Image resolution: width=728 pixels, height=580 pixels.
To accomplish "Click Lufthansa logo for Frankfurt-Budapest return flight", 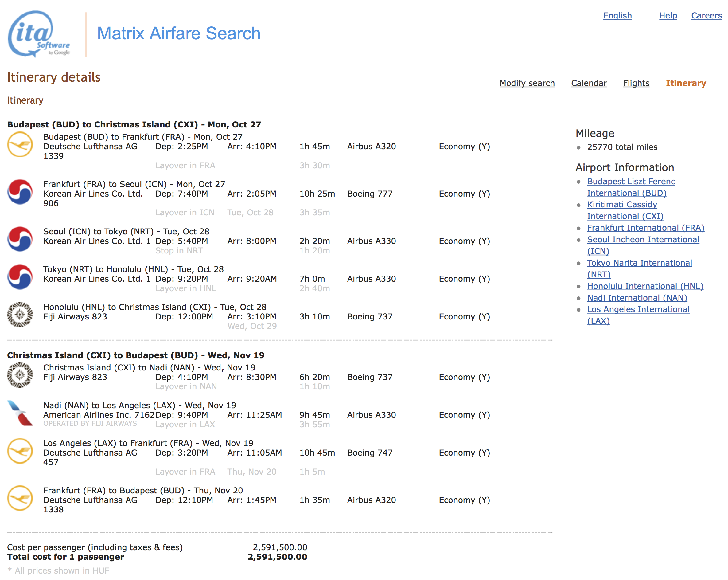I will coord(20,498).
